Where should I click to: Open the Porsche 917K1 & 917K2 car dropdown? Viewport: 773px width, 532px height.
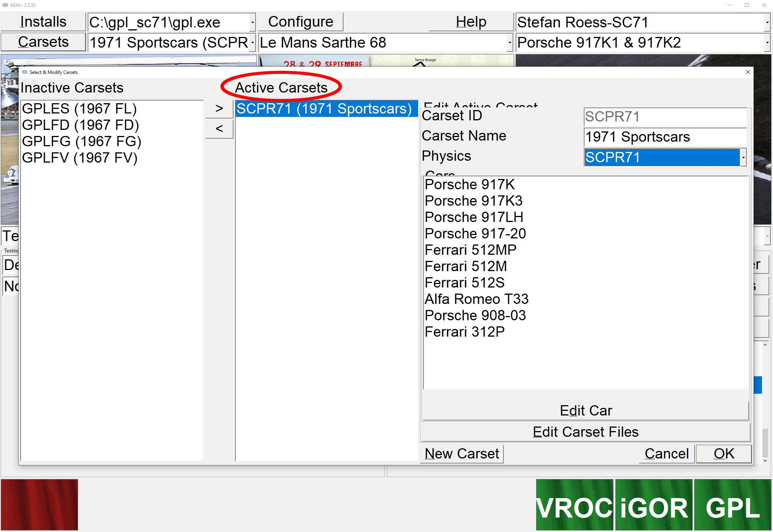click(x=767, y=42)
